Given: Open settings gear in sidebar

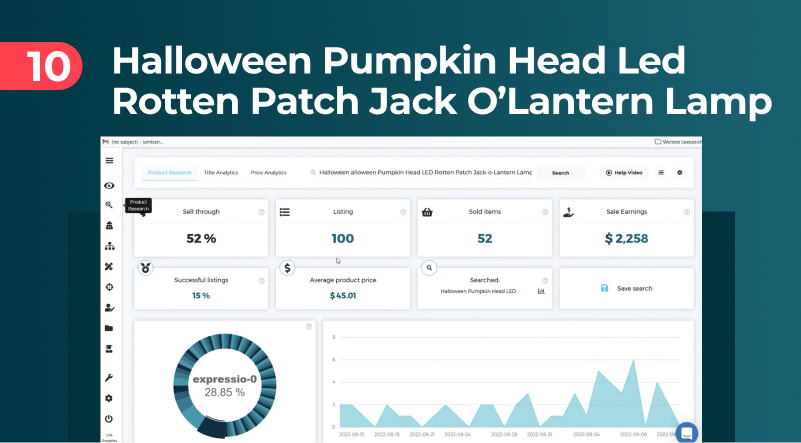Looking at the screenshot, I should point(109,398).
